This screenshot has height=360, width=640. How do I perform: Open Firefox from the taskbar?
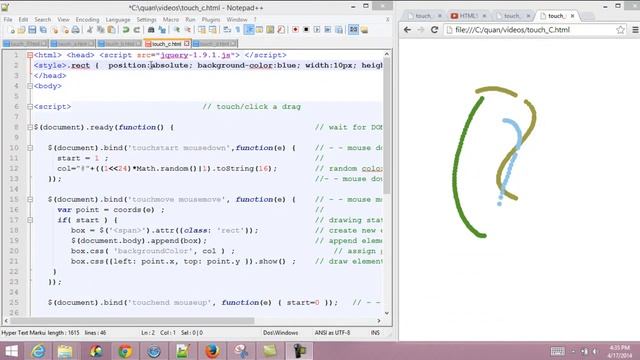(212, 351)
